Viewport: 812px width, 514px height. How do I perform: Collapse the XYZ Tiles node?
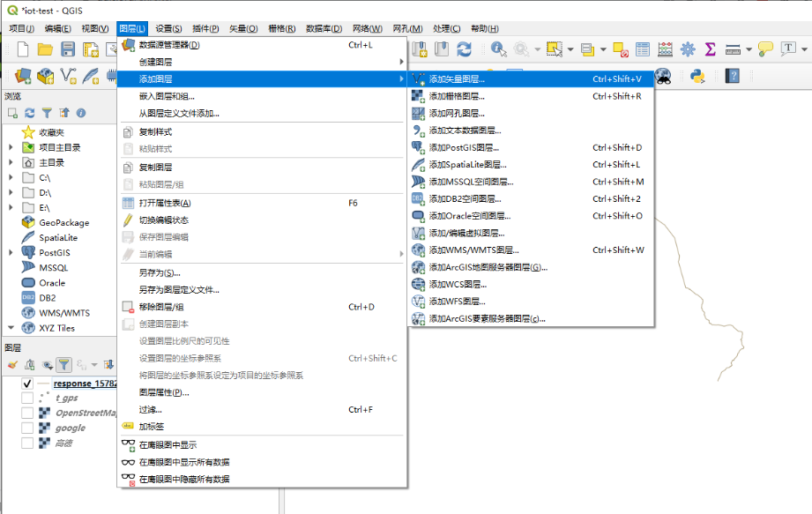point(11,328)
